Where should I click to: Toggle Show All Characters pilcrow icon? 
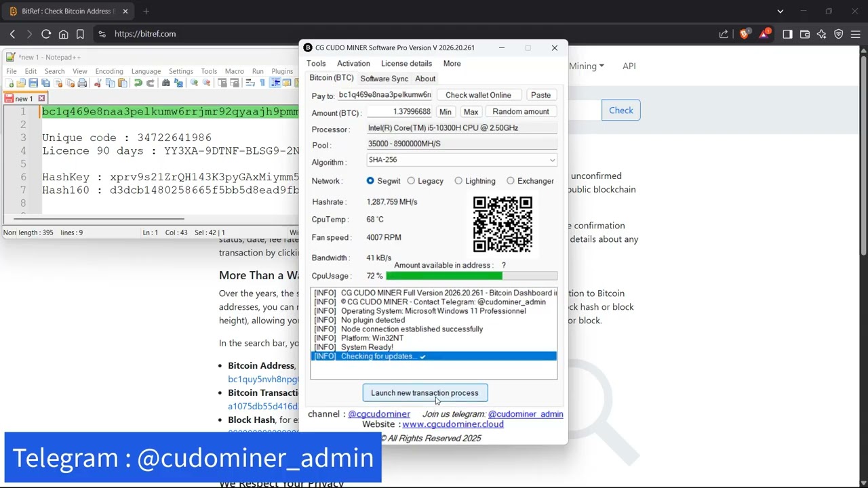(x=262, y=83)
